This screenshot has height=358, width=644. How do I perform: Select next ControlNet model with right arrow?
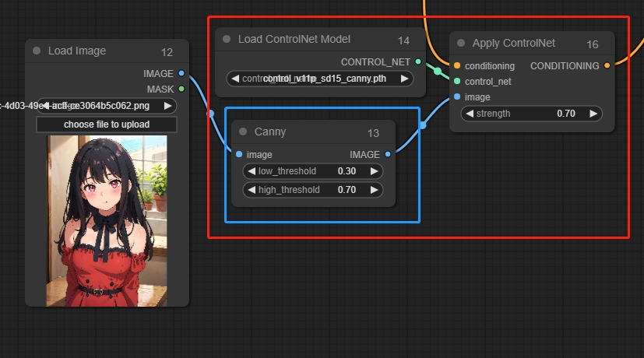pos(404,79)
